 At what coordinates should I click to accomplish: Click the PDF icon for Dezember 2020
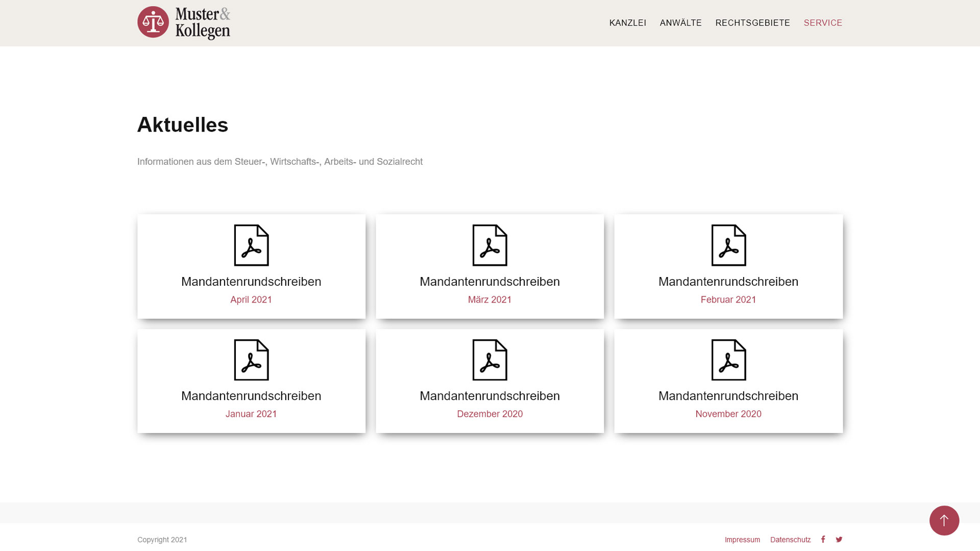(x=489, y=360)
